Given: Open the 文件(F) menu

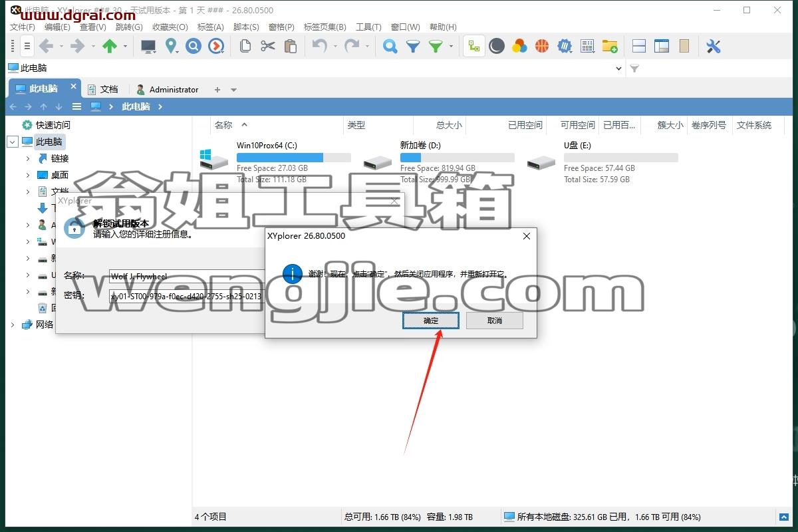Looking at the screenshot, I should tap(23, 27).
